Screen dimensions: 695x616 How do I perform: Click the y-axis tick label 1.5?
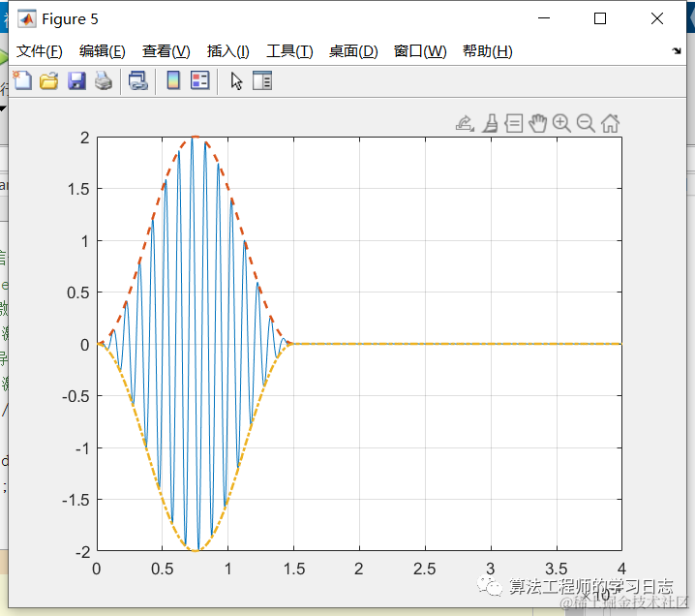coord(78,190)
